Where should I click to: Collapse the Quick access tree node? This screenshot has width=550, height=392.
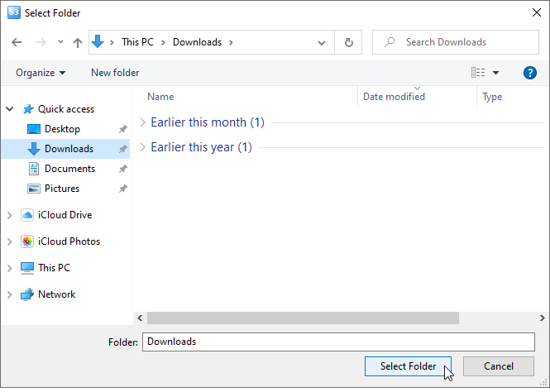[x=10, y=109]
